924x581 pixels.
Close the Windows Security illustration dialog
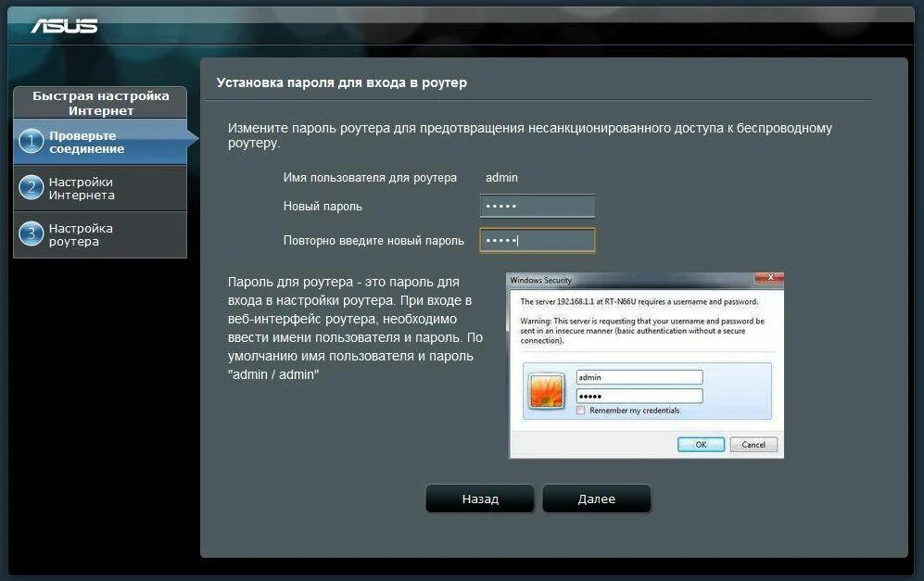coord(769,278)
